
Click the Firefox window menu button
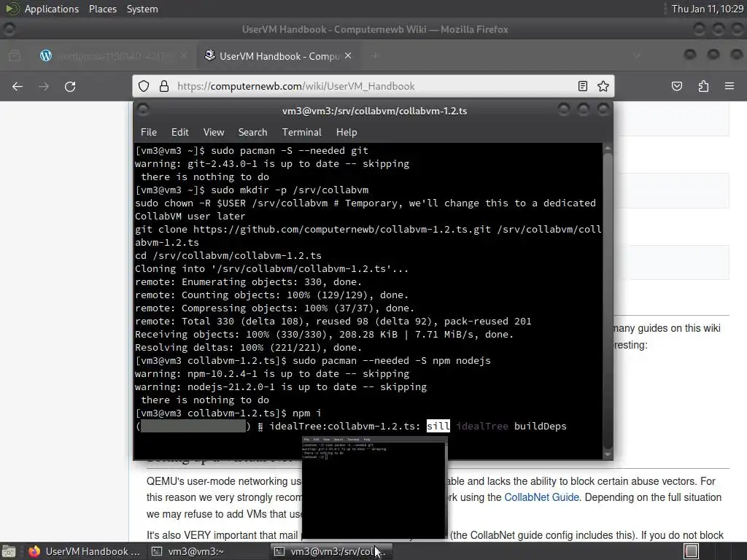coord(9,29)
